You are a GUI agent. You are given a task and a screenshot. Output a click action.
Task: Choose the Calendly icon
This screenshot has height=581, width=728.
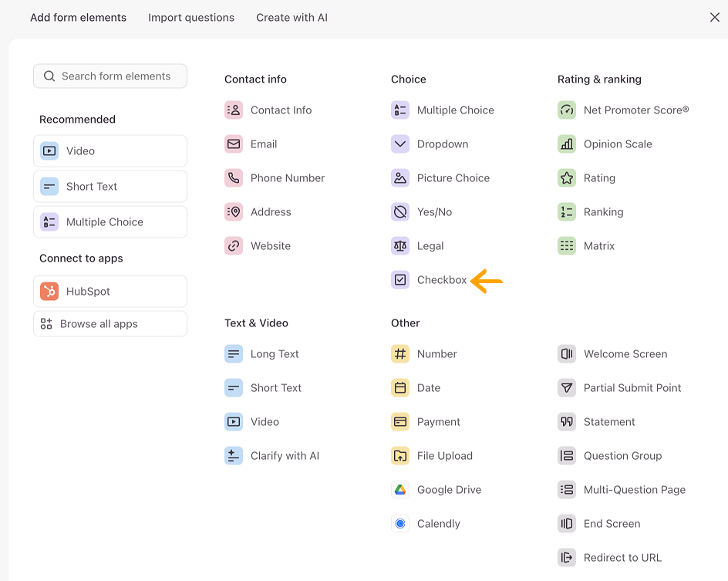coord(400,523)
